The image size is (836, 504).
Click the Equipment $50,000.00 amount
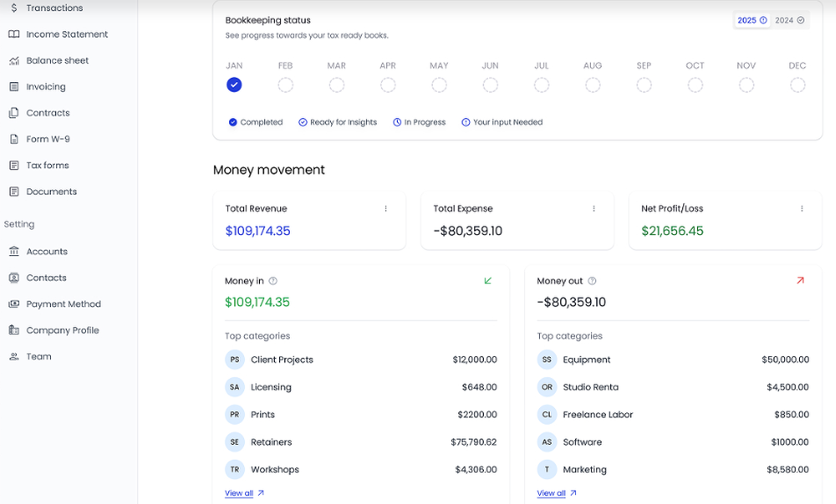(x=785, y=359)
